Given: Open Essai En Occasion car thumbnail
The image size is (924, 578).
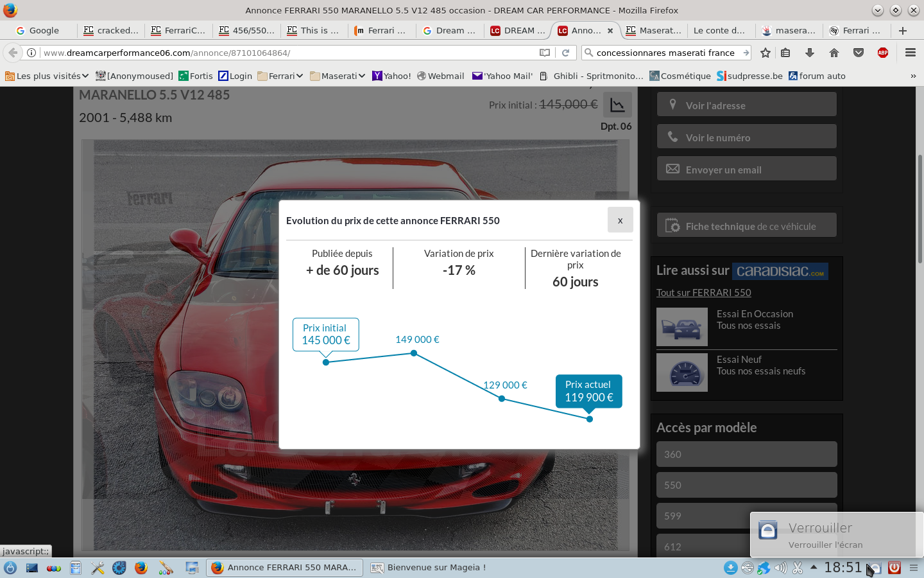Looking at the screenshot, I should [x=681, y=327].
